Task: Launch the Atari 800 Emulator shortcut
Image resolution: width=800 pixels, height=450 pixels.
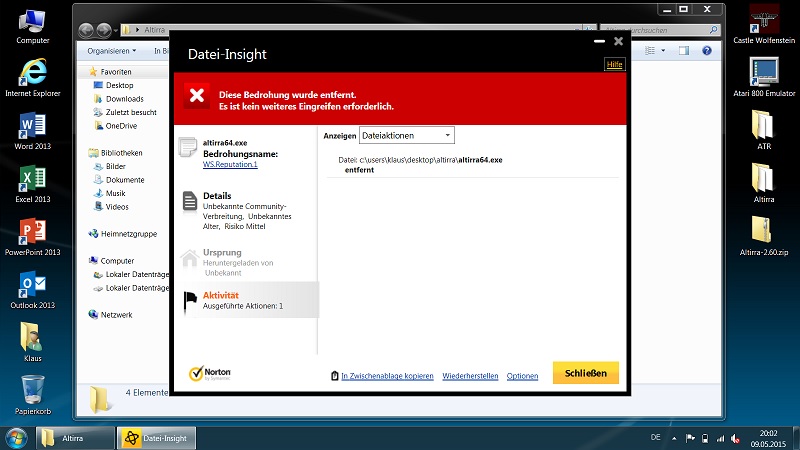Action: click(x=764, y=78)
